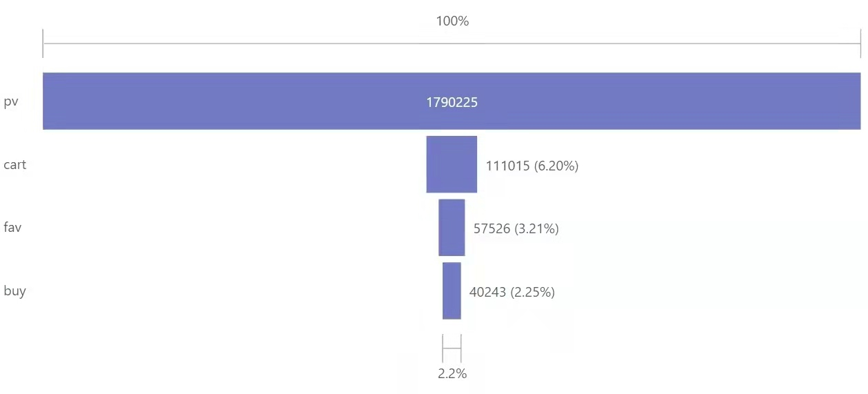The width and height of the screenshot is (868, 394).
Task: Click the horizontal line of the 100% bracket
Action: (276, 44)
